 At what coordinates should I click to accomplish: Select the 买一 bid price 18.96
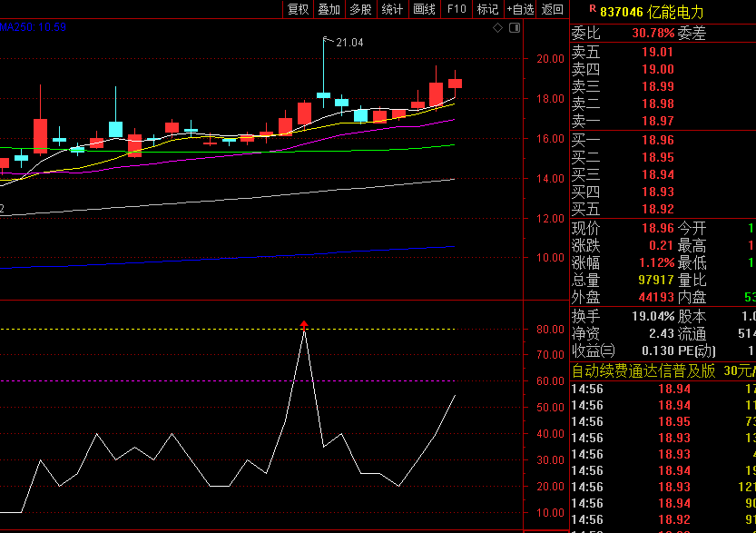(x=657, y=140)
